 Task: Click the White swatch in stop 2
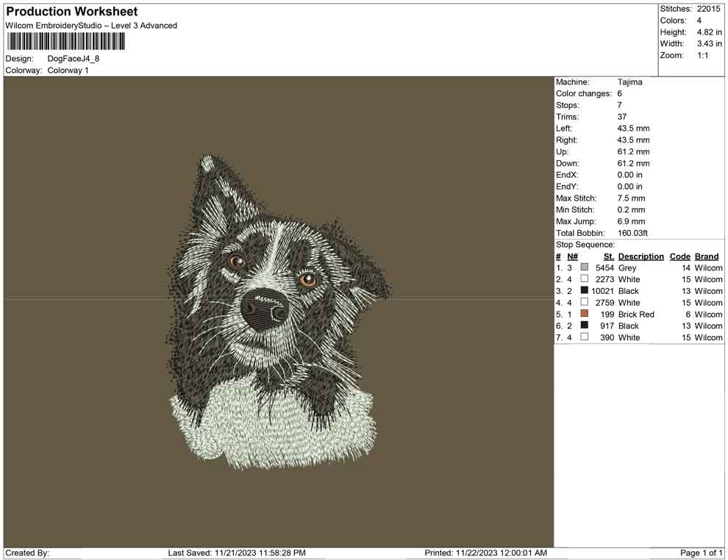point(585,279)
